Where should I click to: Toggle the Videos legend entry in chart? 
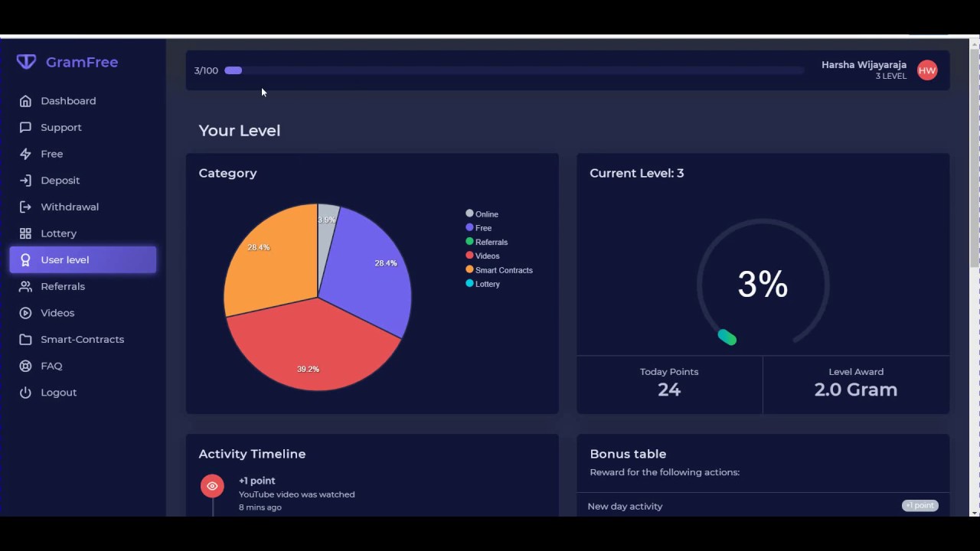tap(482, 256)
